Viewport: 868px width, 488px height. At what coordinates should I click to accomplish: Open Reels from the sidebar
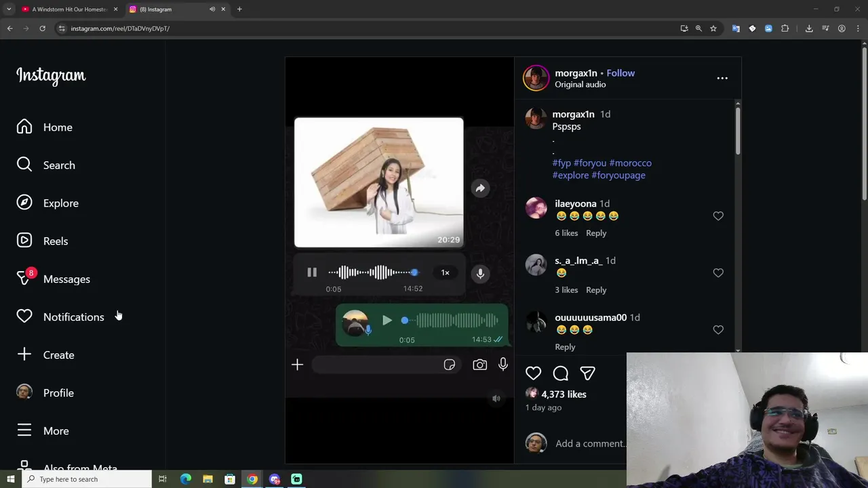42,241
